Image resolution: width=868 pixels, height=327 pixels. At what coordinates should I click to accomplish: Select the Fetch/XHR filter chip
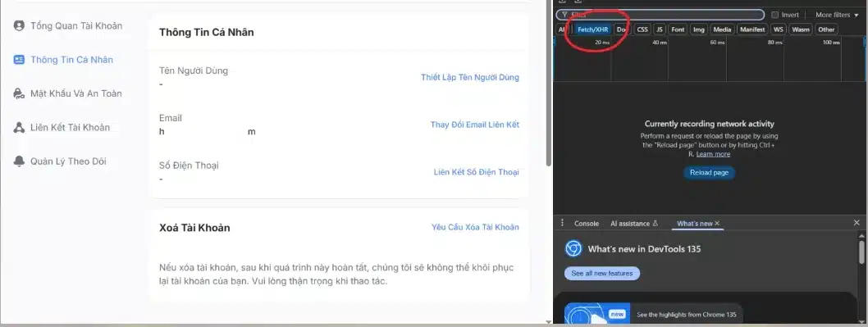[x=593, y=30]
